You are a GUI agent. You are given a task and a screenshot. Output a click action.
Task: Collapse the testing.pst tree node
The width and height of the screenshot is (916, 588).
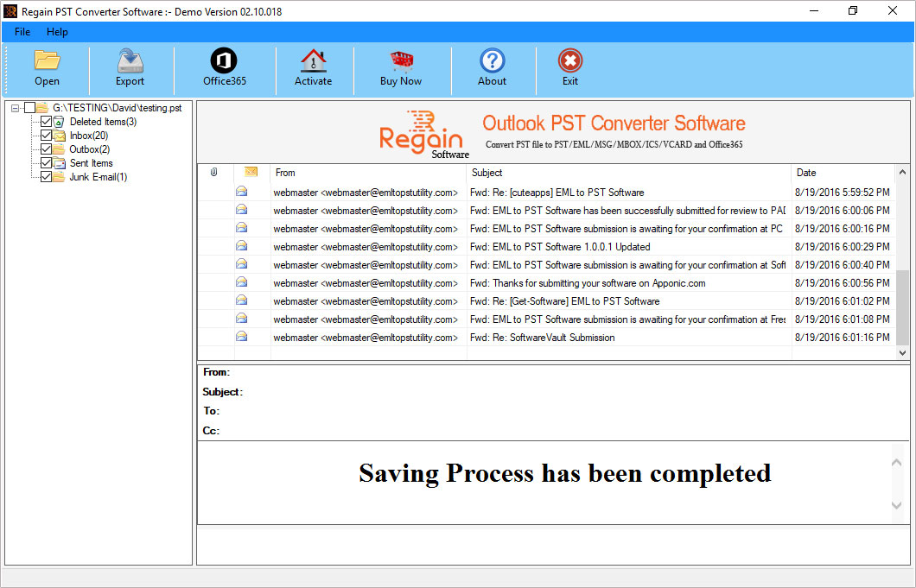point(16,108)
